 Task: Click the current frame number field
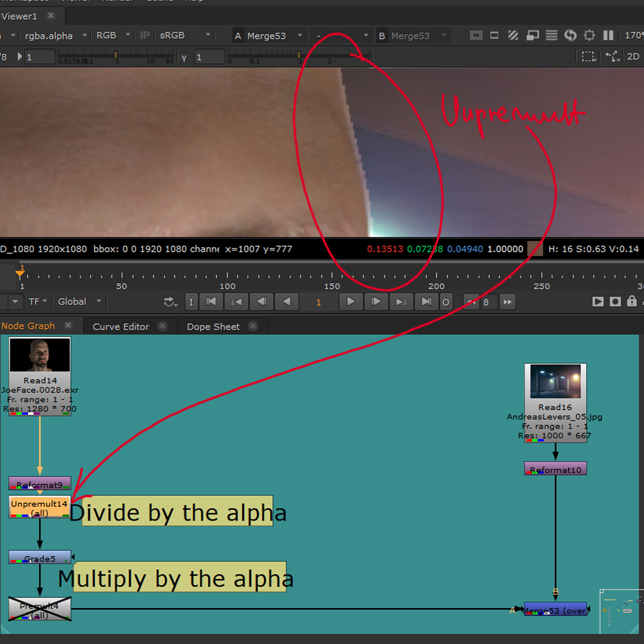pyautogui.click(x=318, y=302)
